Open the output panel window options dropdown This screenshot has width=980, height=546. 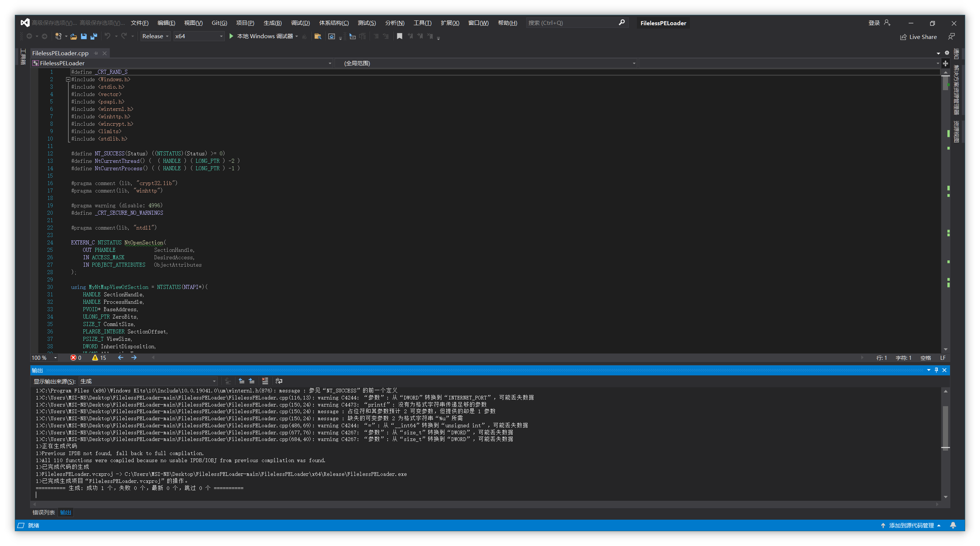pos(929,370)
